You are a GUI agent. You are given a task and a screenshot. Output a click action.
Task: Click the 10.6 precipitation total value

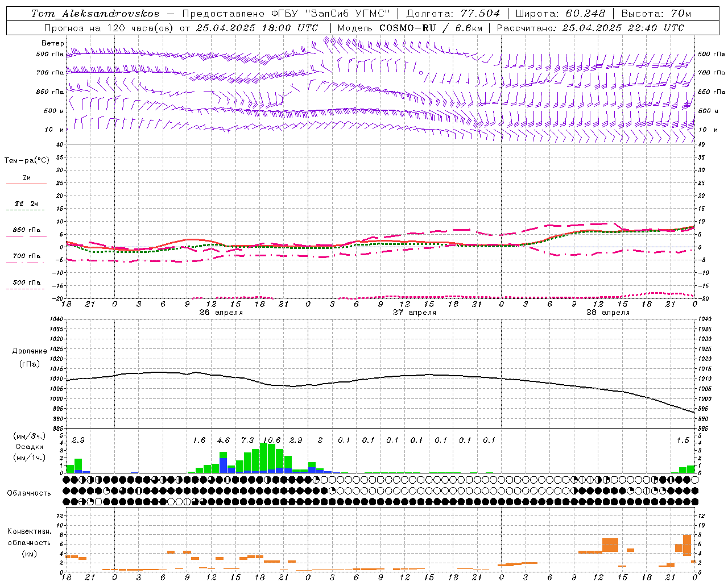(x=272, y=440)
